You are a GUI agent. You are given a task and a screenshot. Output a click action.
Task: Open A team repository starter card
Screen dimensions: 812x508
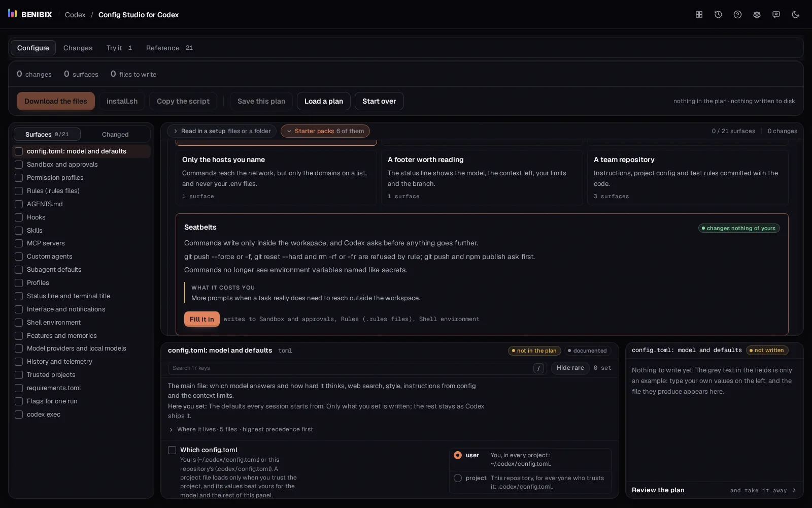[x=688, y=177]
